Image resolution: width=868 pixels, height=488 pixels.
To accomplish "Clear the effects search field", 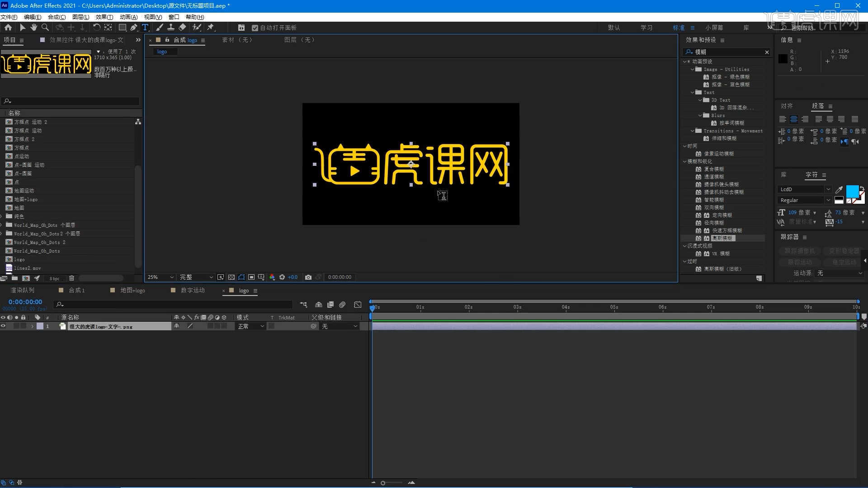I will tap(767, 52).
